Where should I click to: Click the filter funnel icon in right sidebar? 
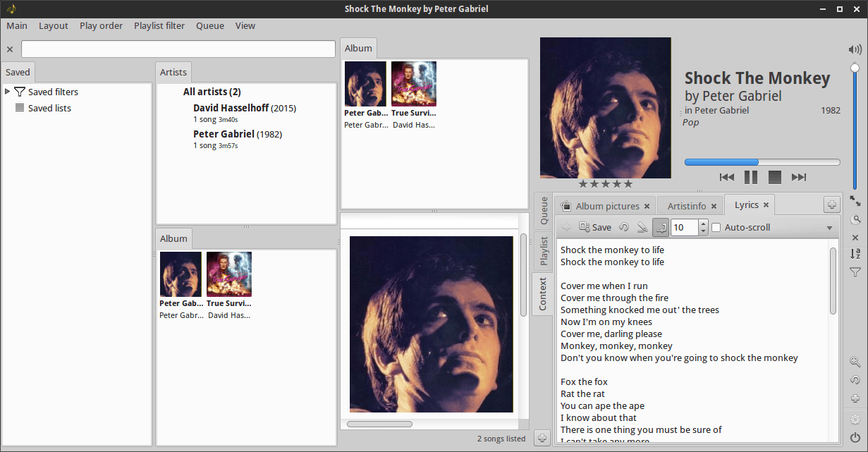point(855,272)
